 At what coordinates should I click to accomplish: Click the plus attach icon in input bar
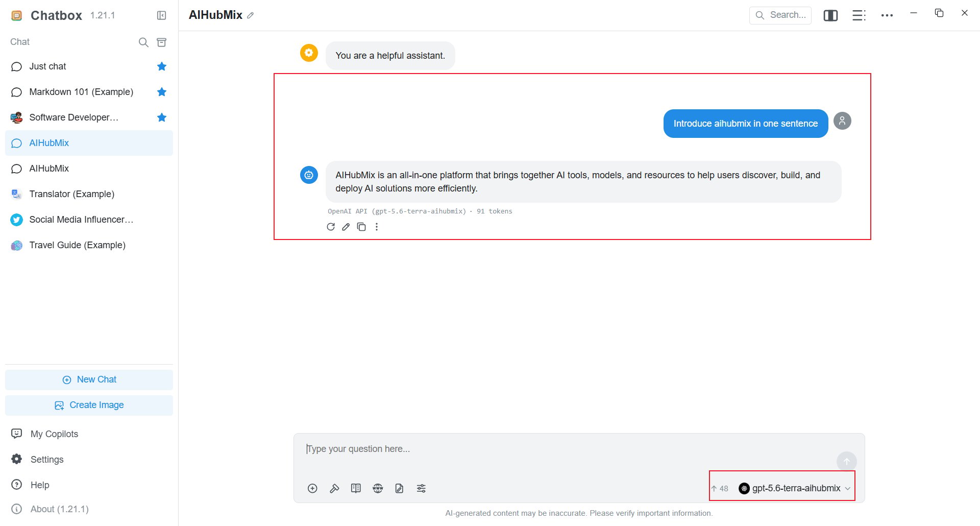[312, 489]
